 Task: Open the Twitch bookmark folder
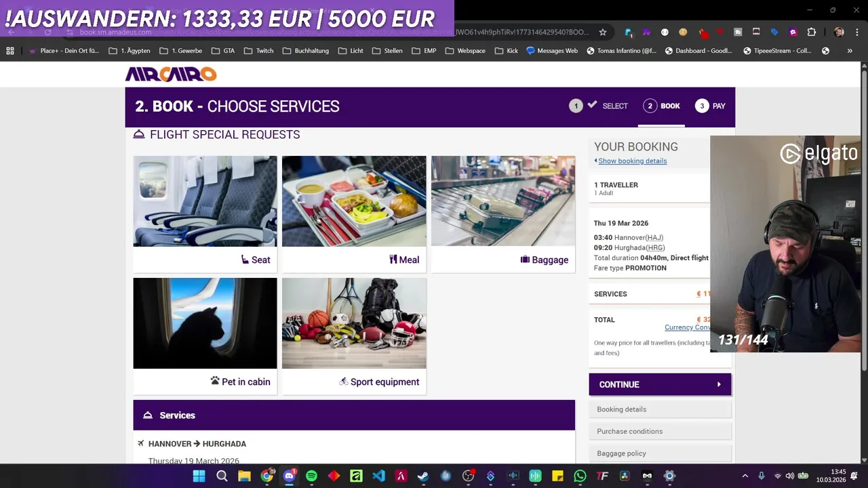point(258,51)
